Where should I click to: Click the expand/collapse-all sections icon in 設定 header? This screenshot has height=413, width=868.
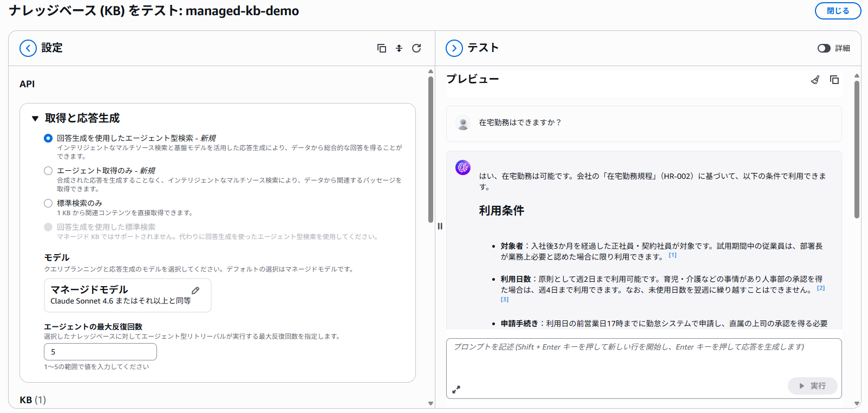(x=399, y=48)
